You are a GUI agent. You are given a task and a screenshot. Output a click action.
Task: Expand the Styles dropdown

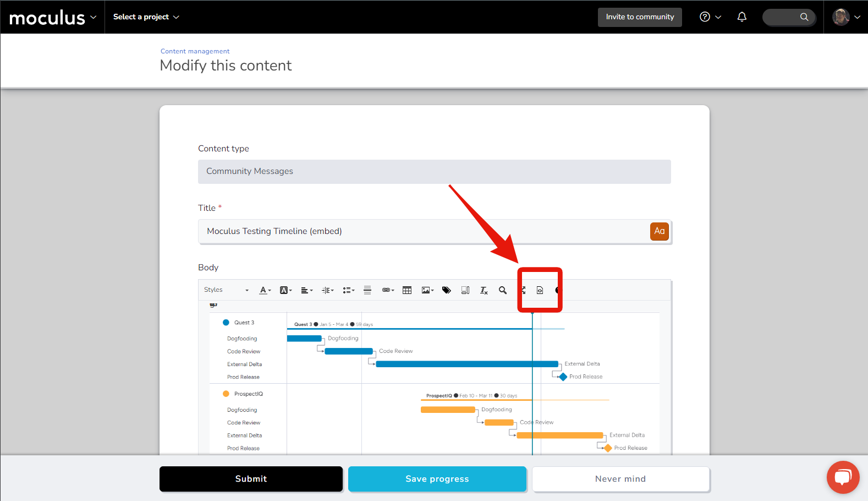coord(227,290)
